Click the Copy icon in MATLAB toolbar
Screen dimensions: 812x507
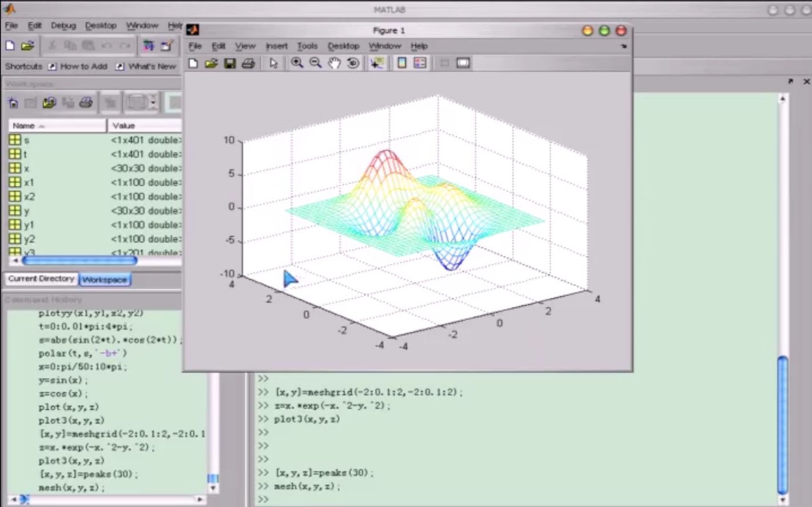pyautogui.click(x=70, y=46)
